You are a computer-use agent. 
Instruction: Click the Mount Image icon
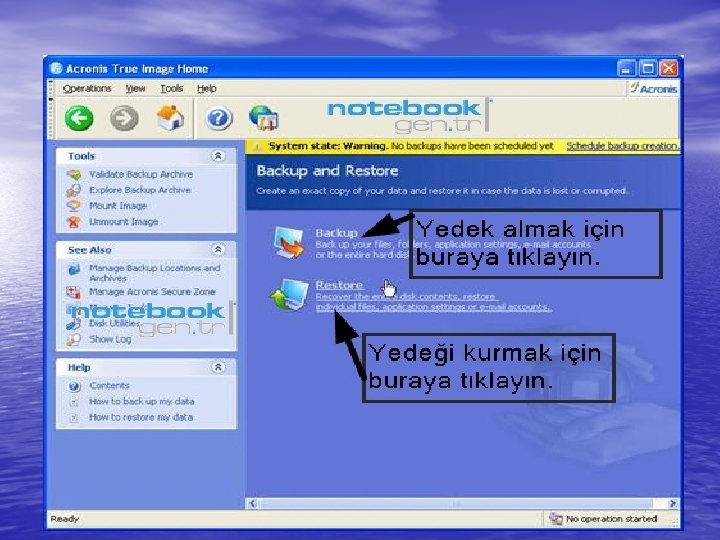click(x=73, y=206)
